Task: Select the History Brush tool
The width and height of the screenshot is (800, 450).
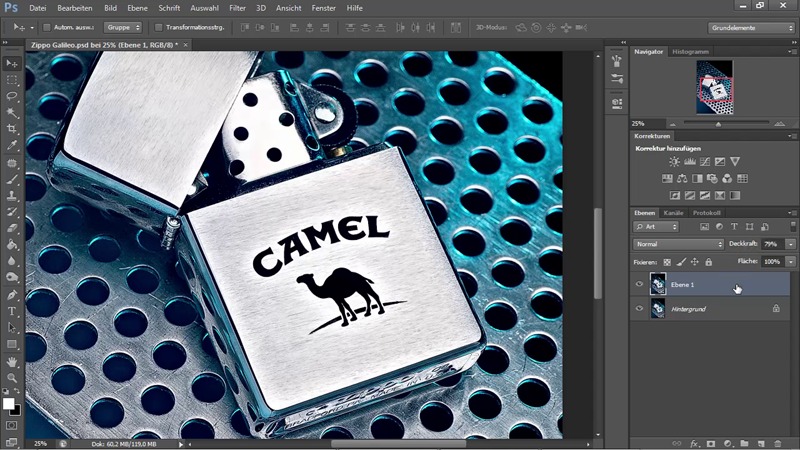Action: point(12,212)
